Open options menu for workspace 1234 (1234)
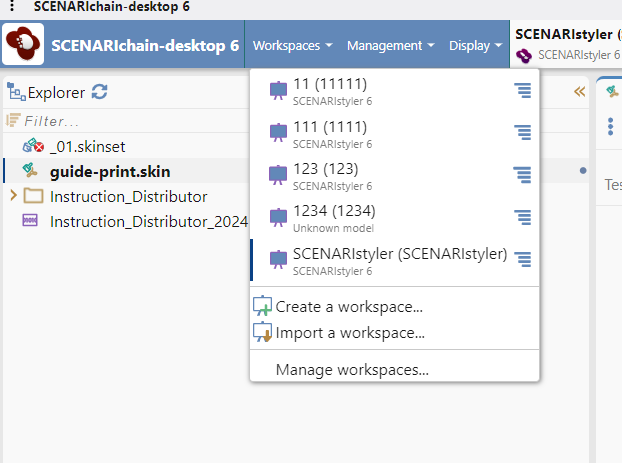Image resolution: width=622 pixels, height=463 pixels. [523, 217]
